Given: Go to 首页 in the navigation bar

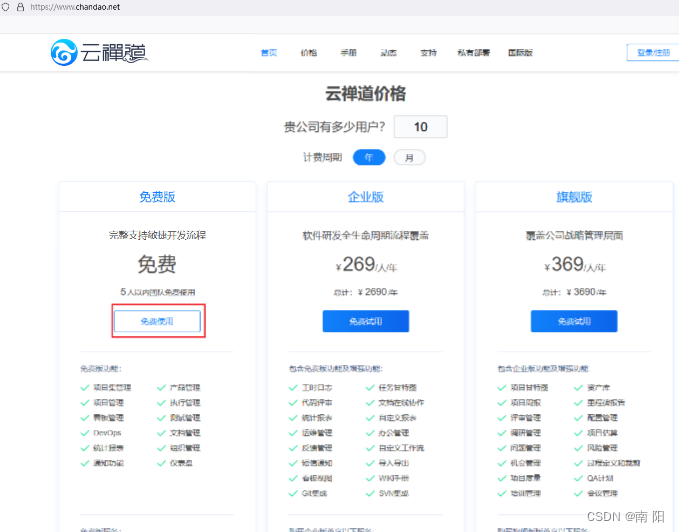Looking at the screenshot, I should [268, 53].
